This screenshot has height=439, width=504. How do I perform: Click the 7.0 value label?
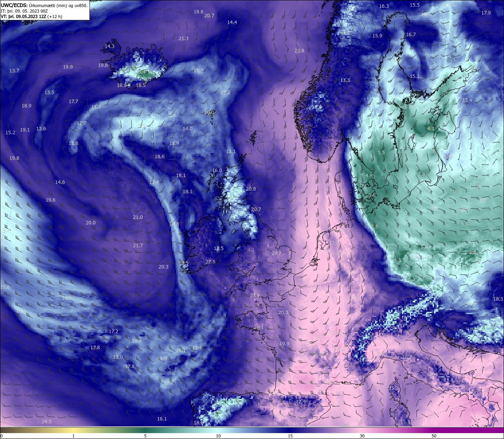click(x=452, y=192)
